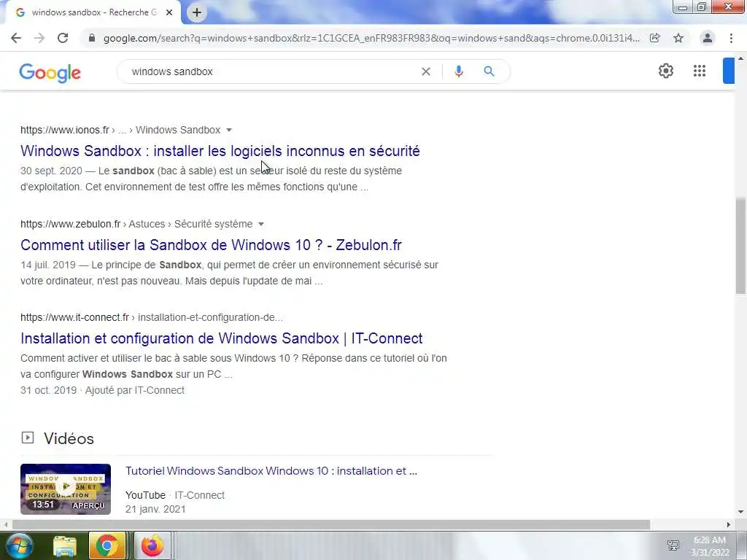Go back to the previous page
The width and height of the screenshot is (747, 560).
click(x=16, y=38)
